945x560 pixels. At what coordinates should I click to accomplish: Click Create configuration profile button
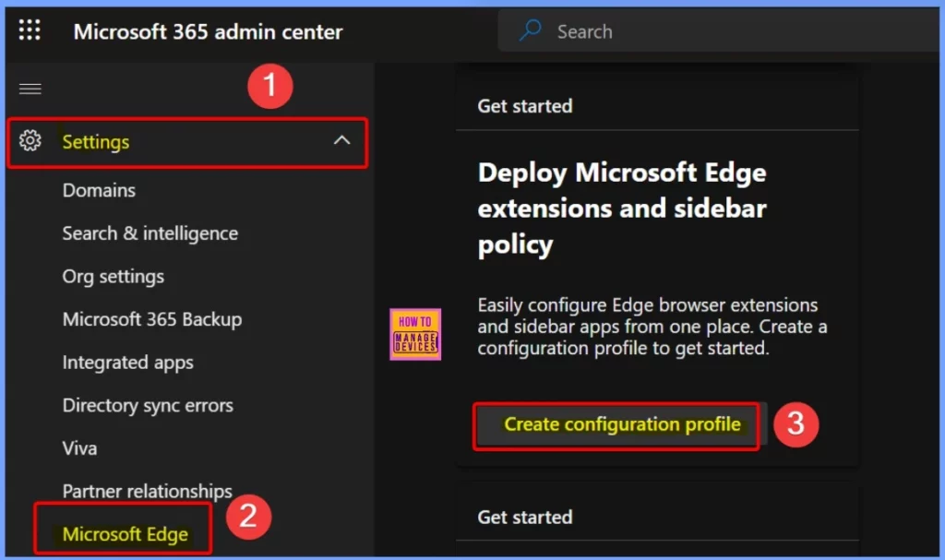click(x=621, y=424)
